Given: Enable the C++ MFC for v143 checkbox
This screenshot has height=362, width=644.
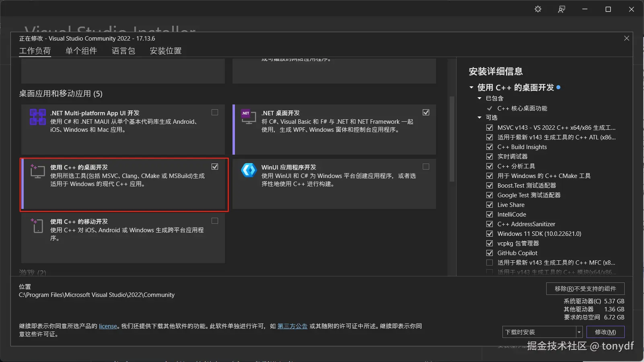Looking at the screenshot, I should pos(490,263).
